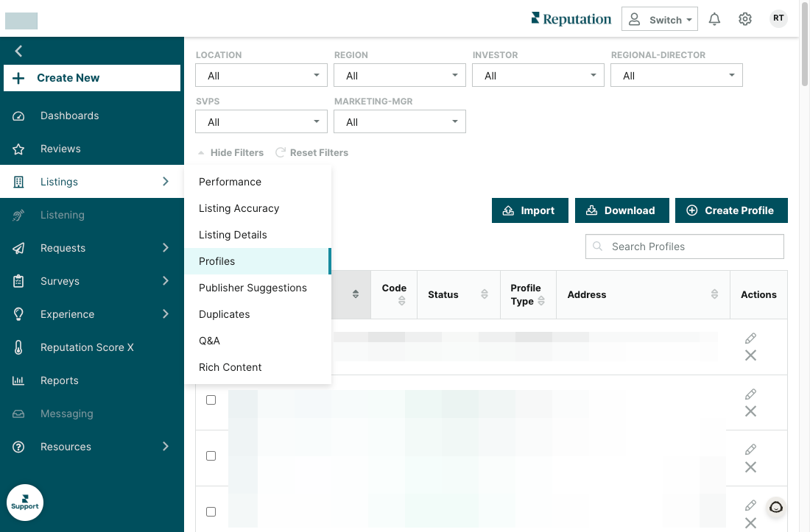810x532 pixels.
Task: Open notifications bell icon
Action: [x=714, y=19]
